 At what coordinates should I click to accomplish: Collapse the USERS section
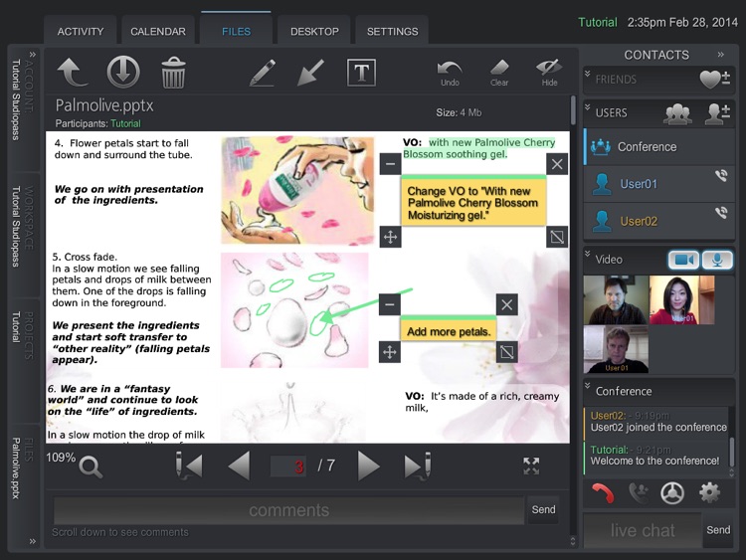[x=588, y=107]
